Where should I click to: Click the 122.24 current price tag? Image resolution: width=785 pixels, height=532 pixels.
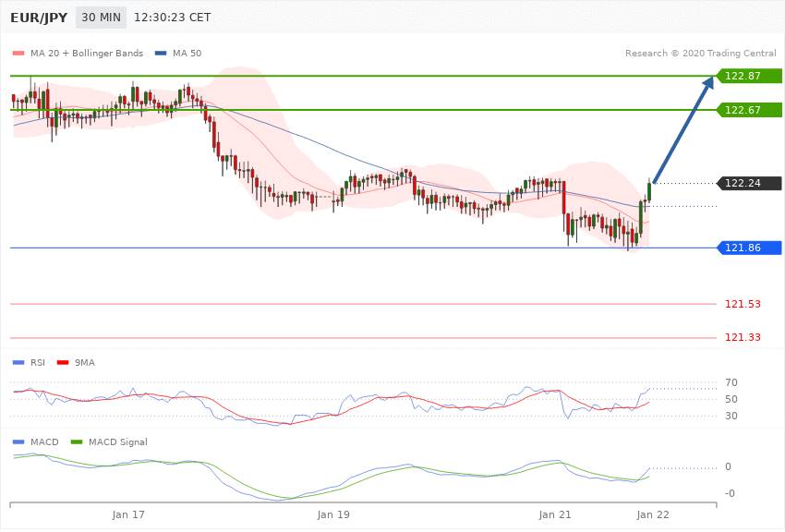[748, 183]
